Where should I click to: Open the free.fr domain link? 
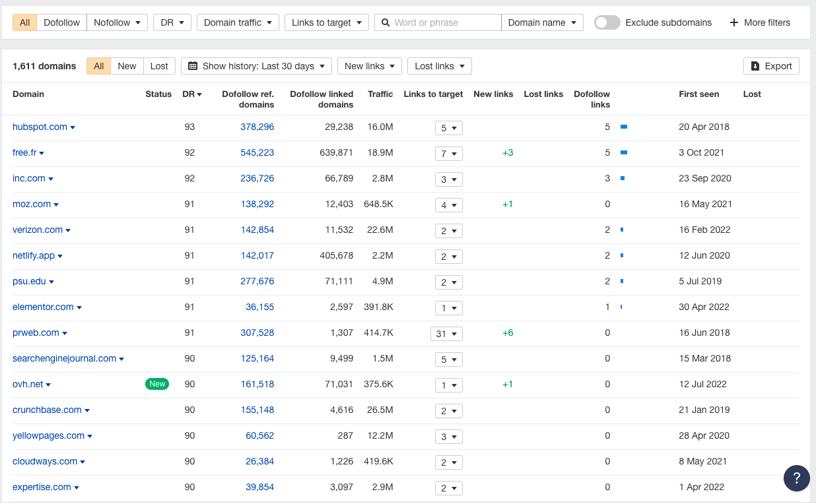coord(24,152)
